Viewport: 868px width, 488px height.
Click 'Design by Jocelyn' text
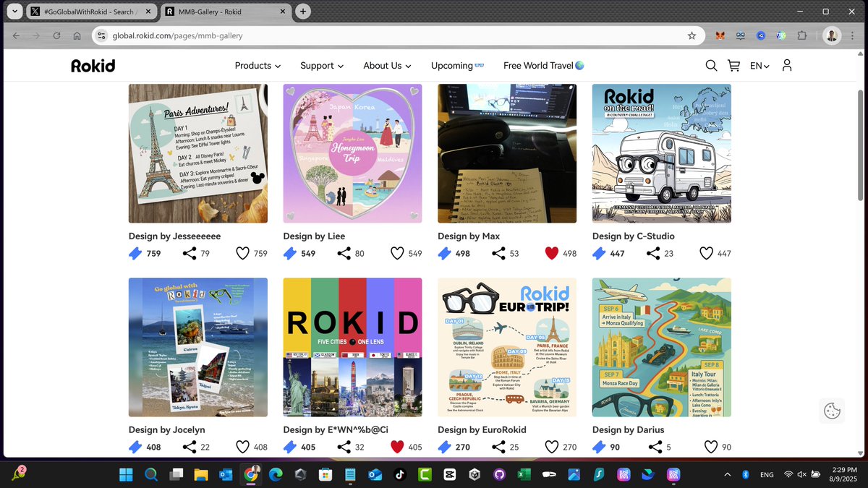(167, 429)
